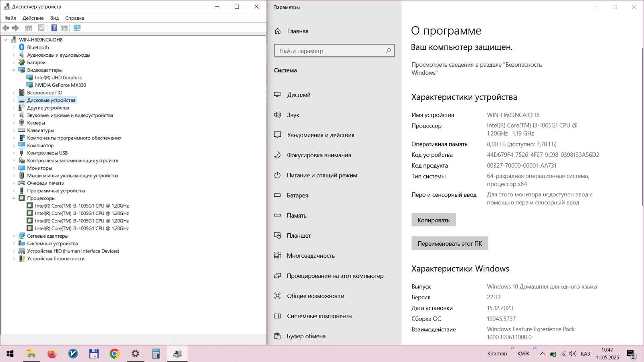Image resolution: width=644 pixels, height=362 pixels.
Task: Click the Back arrow in Device Manager toolbar
Action: click(x=6, y=28)
